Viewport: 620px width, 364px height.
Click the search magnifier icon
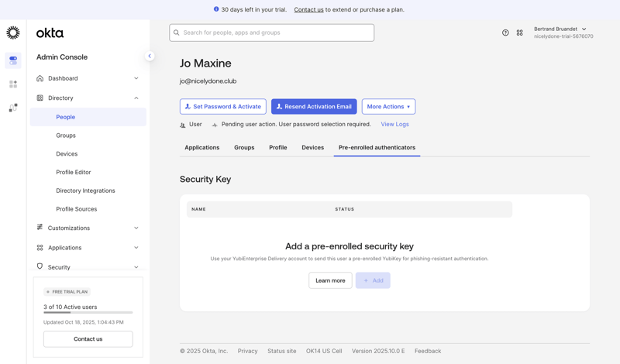tap(177, 33)
